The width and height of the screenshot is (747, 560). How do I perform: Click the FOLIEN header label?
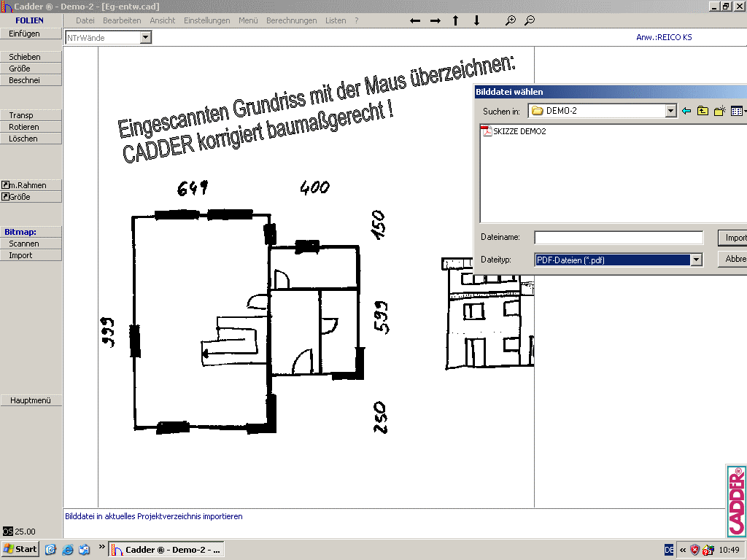tap(29, 20)
